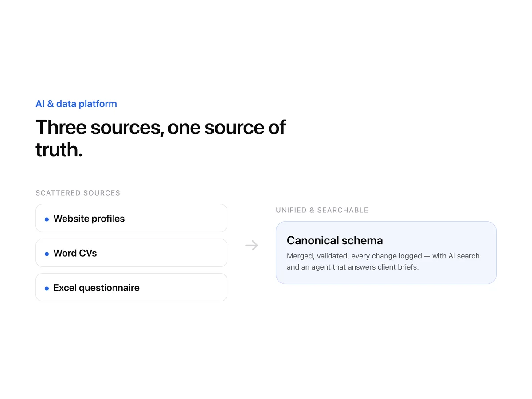The height and width of the screenshot is (399, 532).
Task: Click the 'Merged, validated, every change logged' line
Action: coord(354,256)
